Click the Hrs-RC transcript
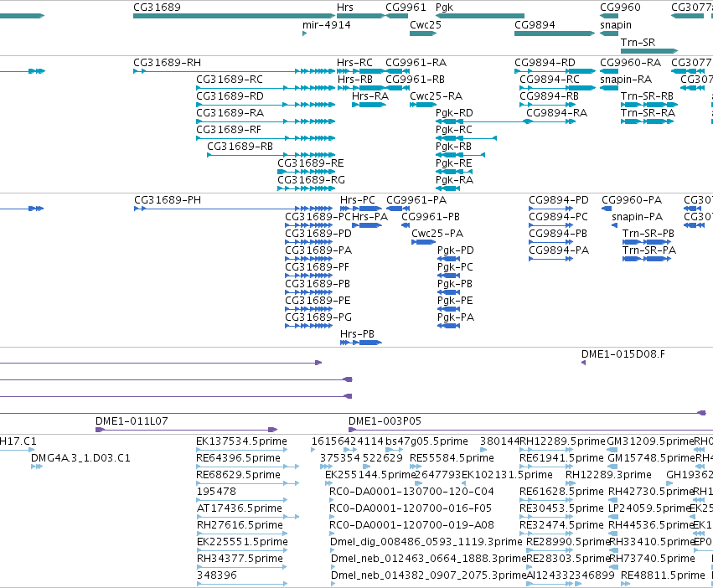Image resolution: width=713 pixels, height=588 pixels. 361,71
